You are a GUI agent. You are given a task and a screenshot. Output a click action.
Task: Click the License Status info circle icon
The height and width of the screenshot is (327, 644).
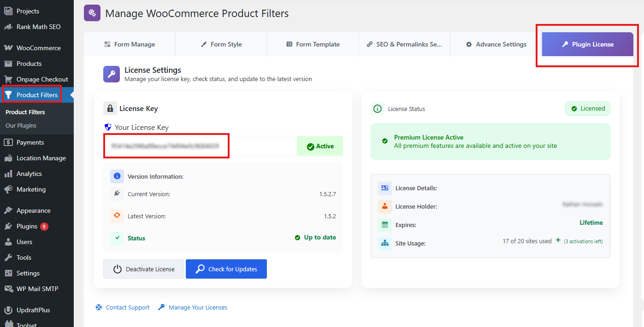(378, 109)
